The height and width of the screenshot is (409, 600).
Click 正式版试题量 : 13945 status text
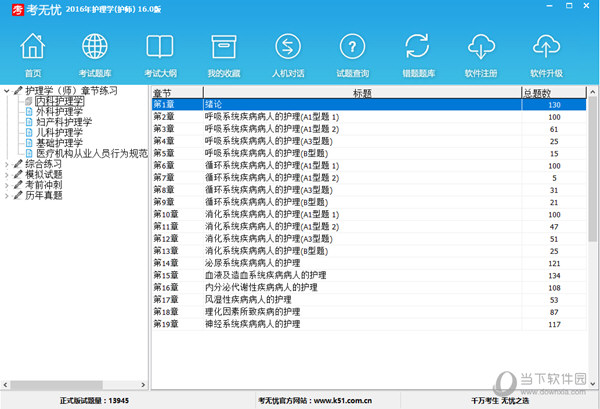(94, 401)
